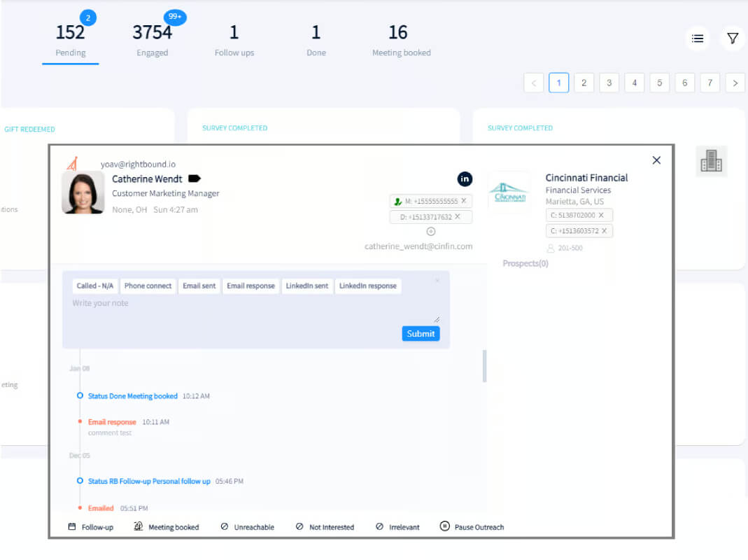Open the Emailed timeline entry
The image size is (748, 560).
101,508
